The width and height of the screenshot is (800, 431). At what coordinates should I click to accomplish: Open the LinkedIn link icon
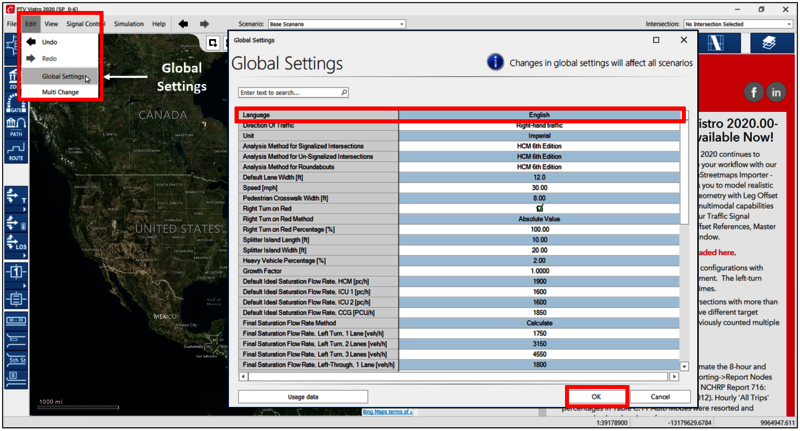(x=778, y=92)
